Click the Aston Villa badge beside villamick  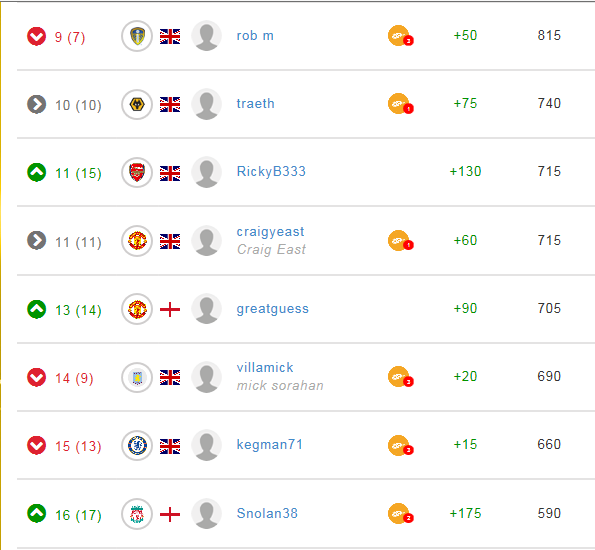137,377
